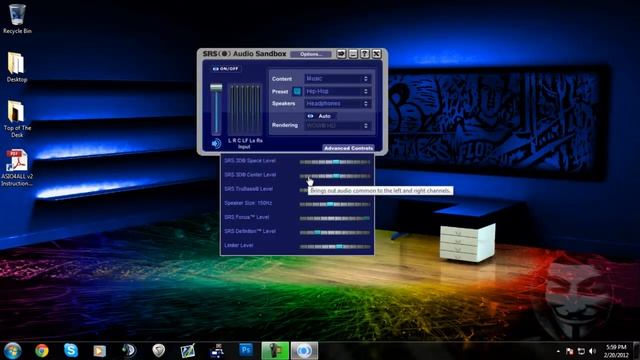
Task: Open the Rendering dropdown
Action: pyautogui.click(x=338, y=125)
